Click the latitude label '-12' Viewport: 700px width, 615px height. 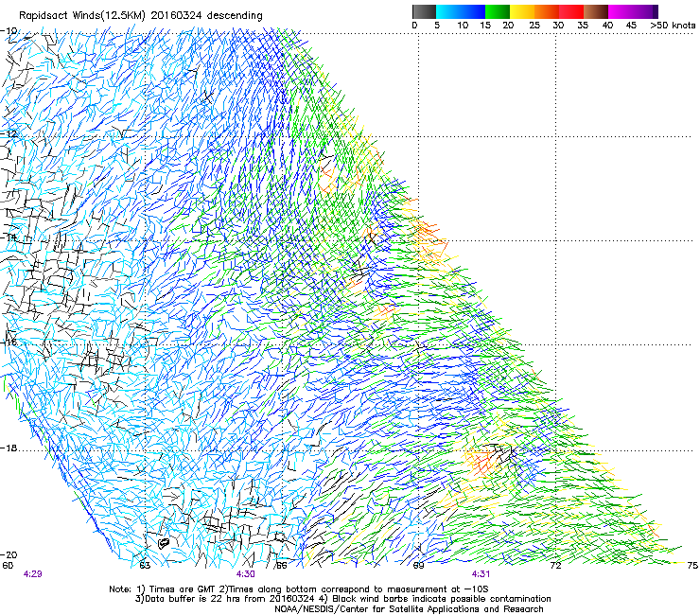point(9,133)
